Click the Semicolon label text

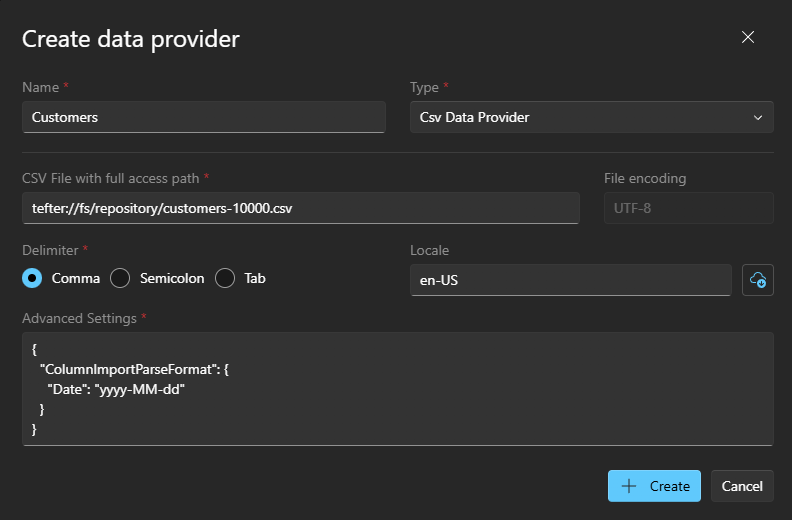tap(172, 278)
